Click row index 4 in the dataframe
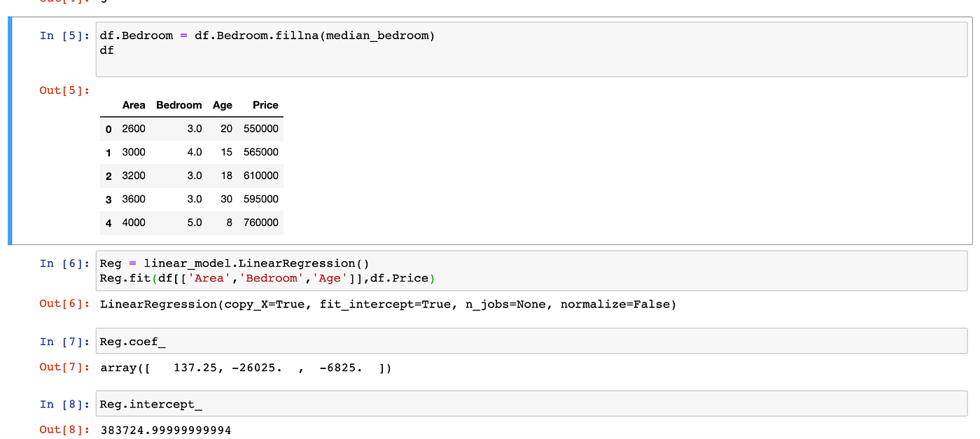 pyautogui.click(x=108, y=223)
